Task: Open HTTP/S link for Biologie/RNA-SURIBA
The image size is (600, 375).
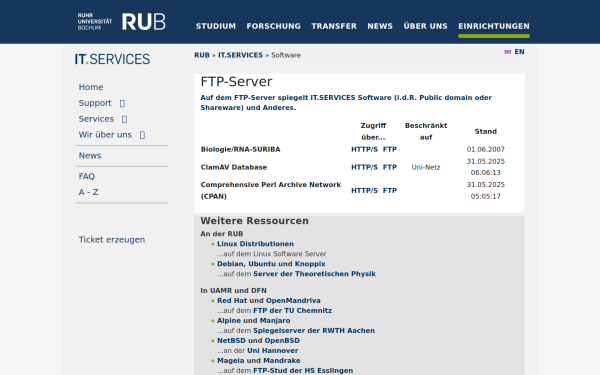Action: [364, 150]
